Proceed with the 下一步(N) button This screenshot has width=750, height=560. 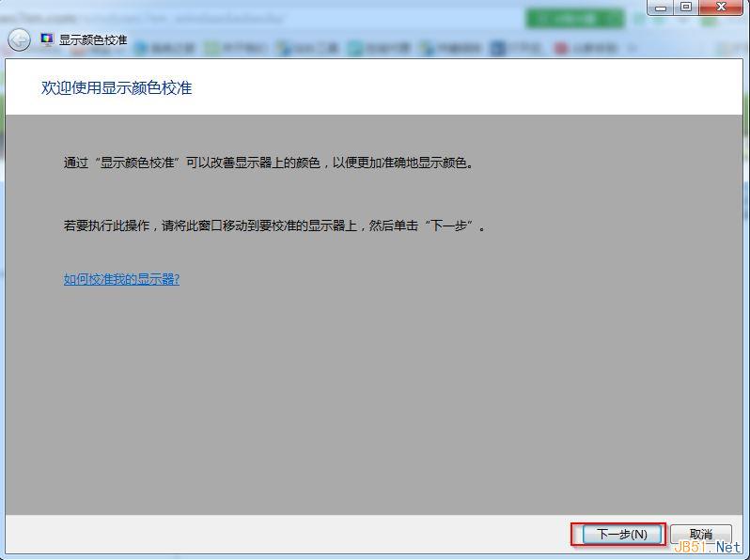(x=622, y=535)
